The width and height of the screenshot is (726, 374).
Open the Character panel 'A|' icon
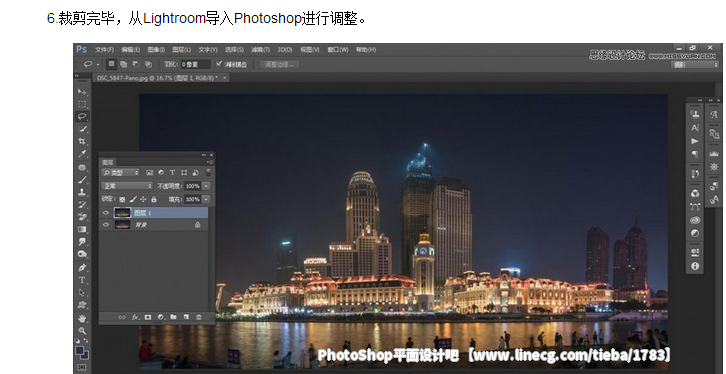pos(695,128)
